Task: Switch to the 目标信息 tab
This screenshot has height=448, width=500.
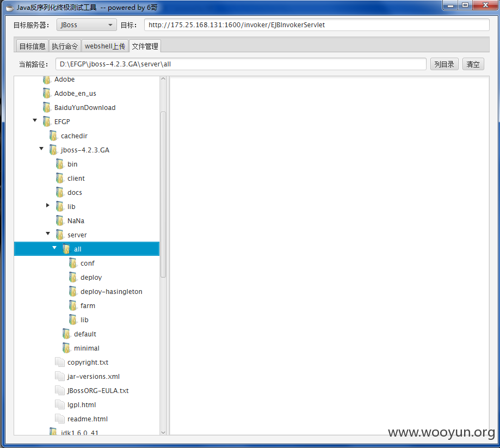Action: coord(32,46)
